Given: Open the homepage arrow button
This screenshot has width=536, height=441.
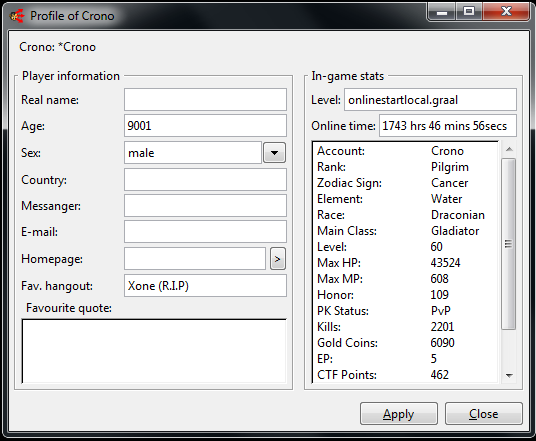Looking at the screenshot, I should click(x=278, y=259).
